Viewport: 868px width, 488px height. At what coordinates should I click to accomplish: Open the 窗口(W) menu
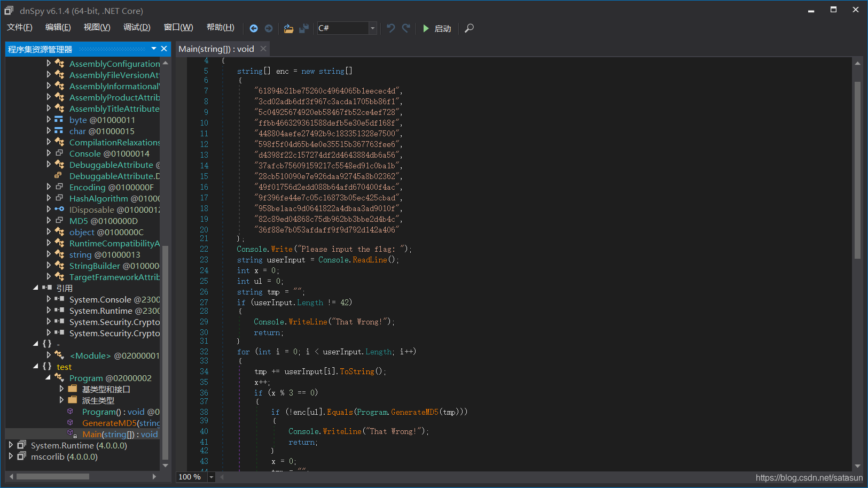click(x=178, y=27)
